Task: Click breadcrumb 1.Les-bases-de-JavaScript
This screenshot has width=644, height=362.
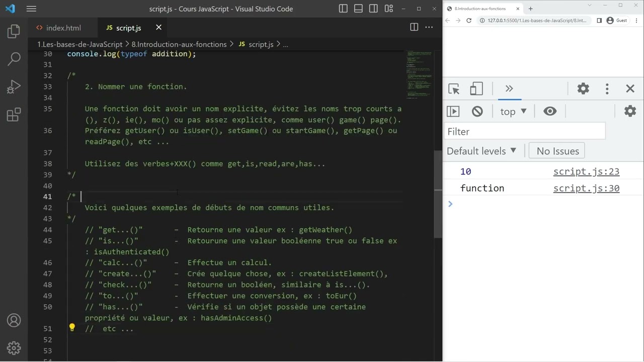Action: point(79,44)
